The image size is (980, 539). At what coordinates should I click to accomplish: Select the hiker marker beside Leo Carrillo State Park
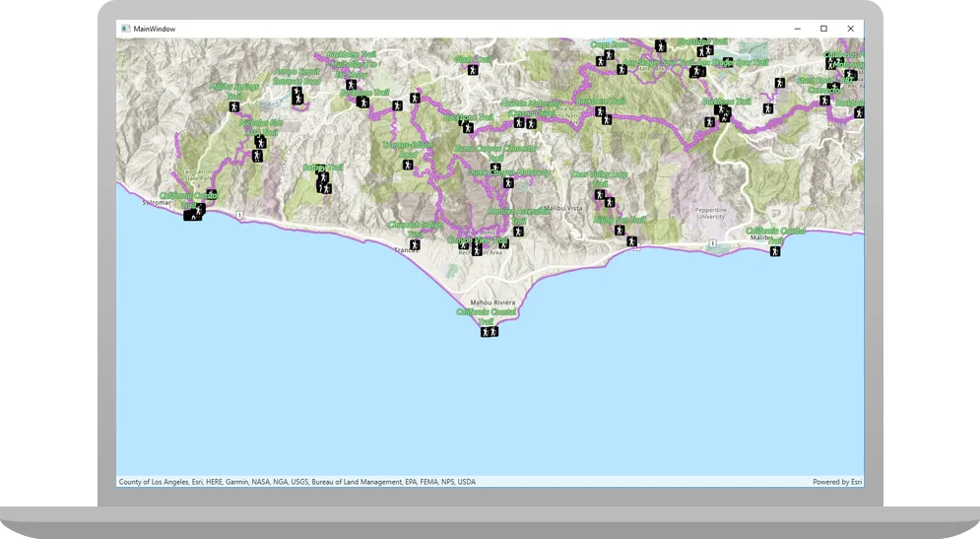[x=211, y=194]
